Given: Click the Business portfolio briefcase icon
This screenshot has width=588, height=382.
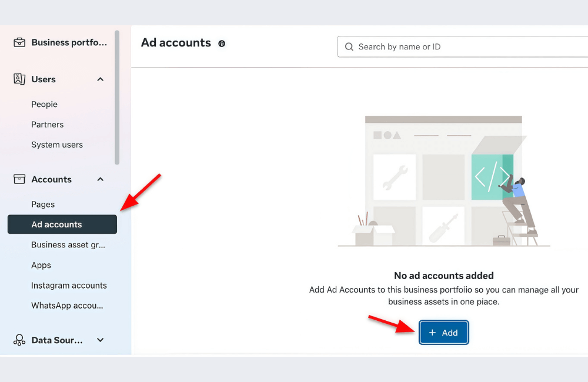Looking at the screenshot, I should point(19,42).
